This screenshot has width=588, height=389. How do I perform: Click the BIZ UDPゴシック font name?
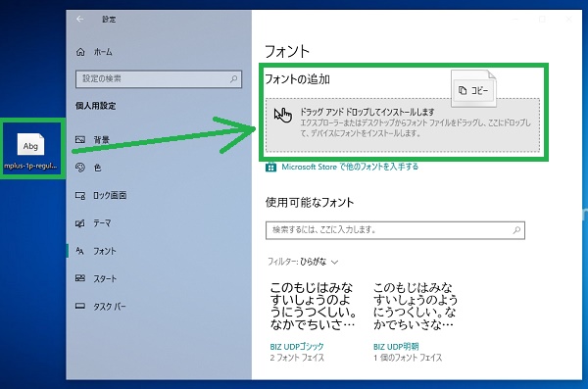pyautogui.click(x=297, y=347)
